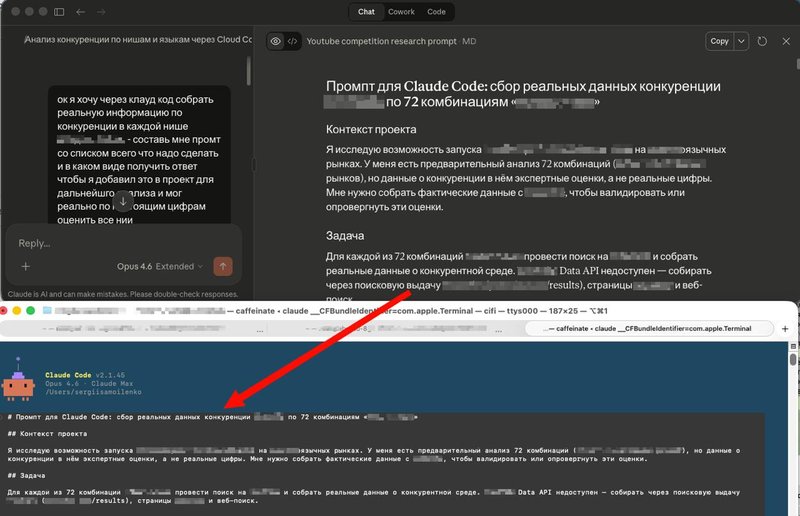Switch to the Cowork tab
Viewport: 800px width, 516px height.
coord(401,12)
